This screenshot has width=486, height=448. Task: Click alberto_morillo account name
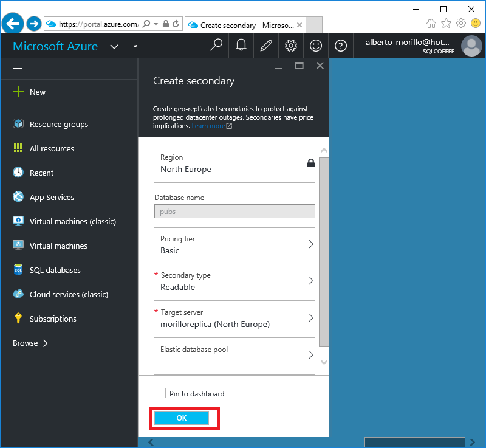407,42
